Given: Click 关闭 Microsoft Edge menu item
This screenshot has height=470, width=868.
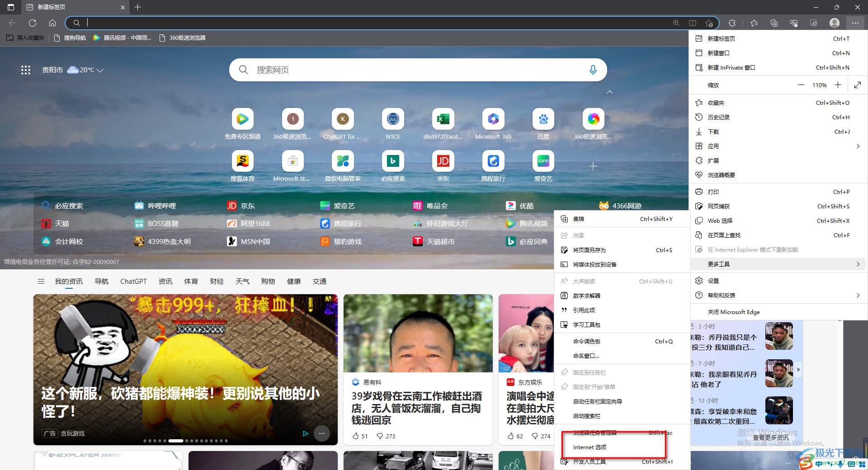Looking at the screenshot, I should [x=778, y=312].
